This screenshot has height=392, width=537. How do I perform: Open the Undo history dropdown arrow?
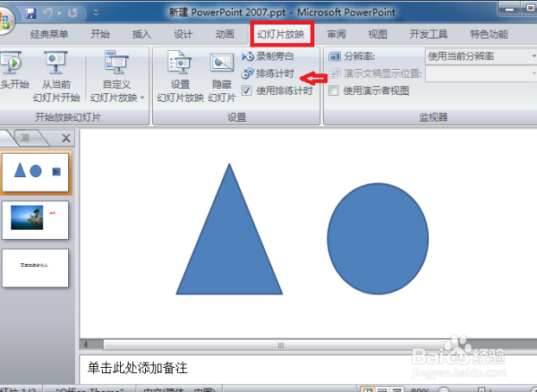(x=59, y=13)
